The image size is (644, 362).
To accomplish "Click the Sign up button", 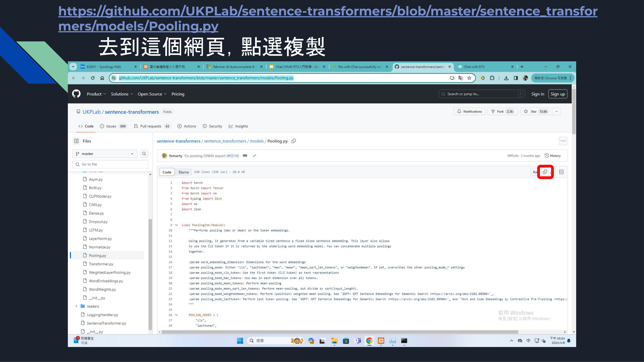I will pyautogui.click(x=558, y=94).
